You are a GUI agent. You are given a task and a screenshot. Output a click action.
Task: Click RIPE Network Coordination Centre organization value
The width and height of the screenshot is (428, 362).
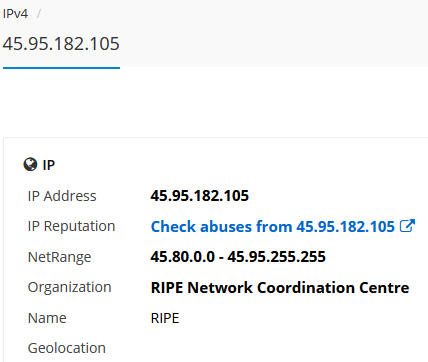pyautogui.click(x=280, y=288)
